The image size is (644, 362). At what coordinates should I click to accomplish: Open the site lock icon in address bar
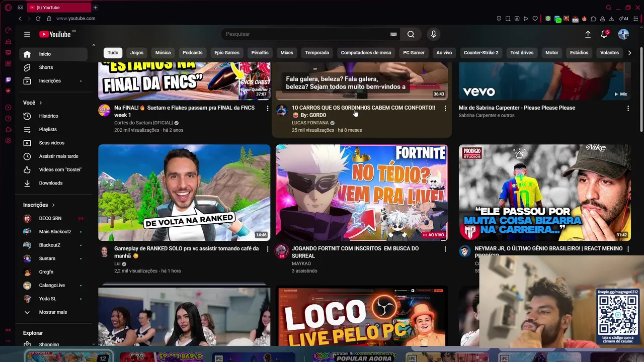click(49, 19)
